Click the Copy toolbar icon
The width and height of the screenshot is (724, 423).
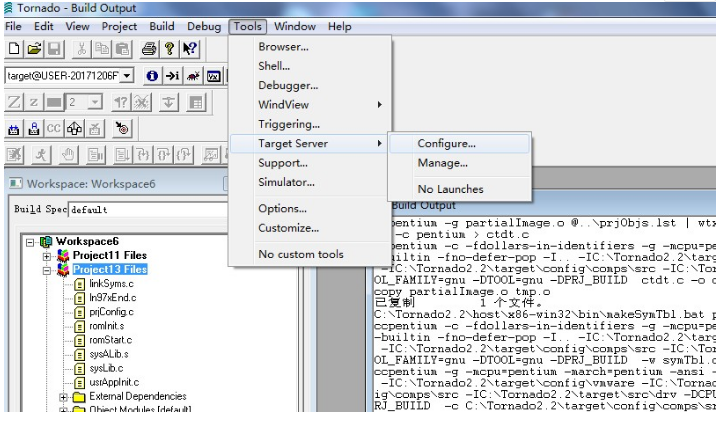pos(102,48)
